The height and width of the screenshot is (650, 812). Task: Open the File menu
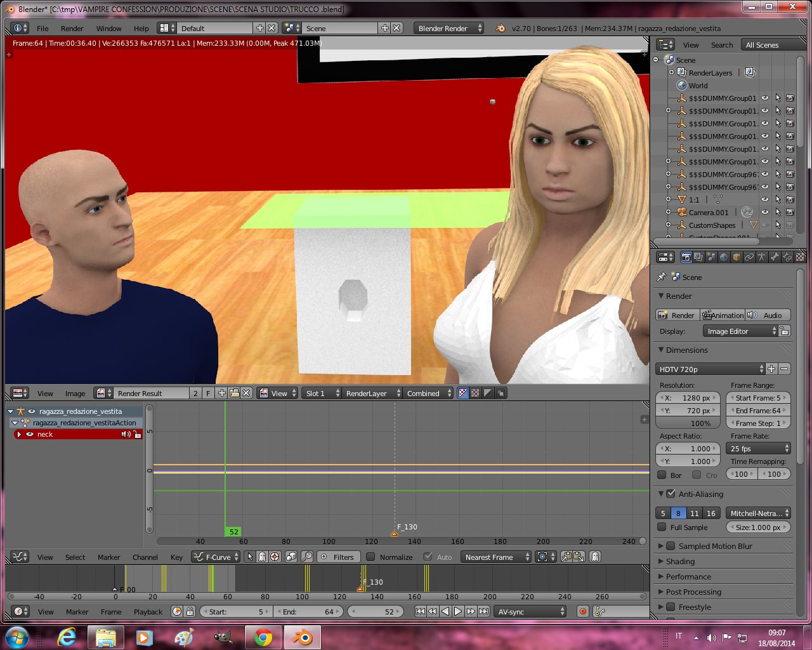point(43,28)
